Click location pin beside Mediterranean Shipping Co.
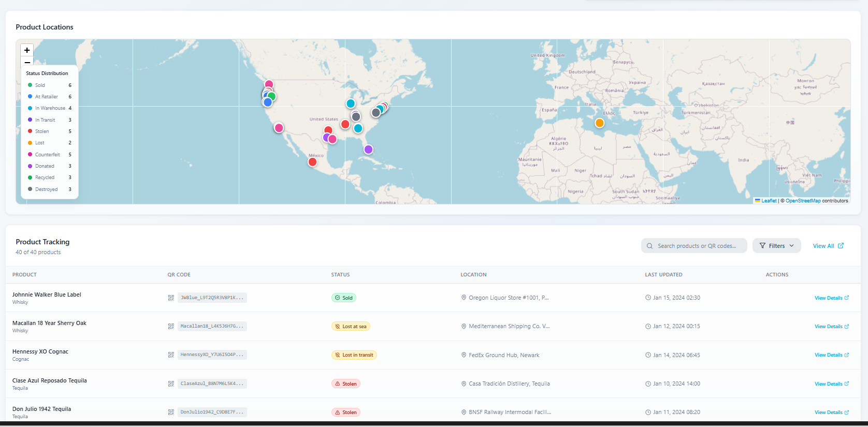The height and width of the screenshot is (427, 868). click(x=464, y=326)
